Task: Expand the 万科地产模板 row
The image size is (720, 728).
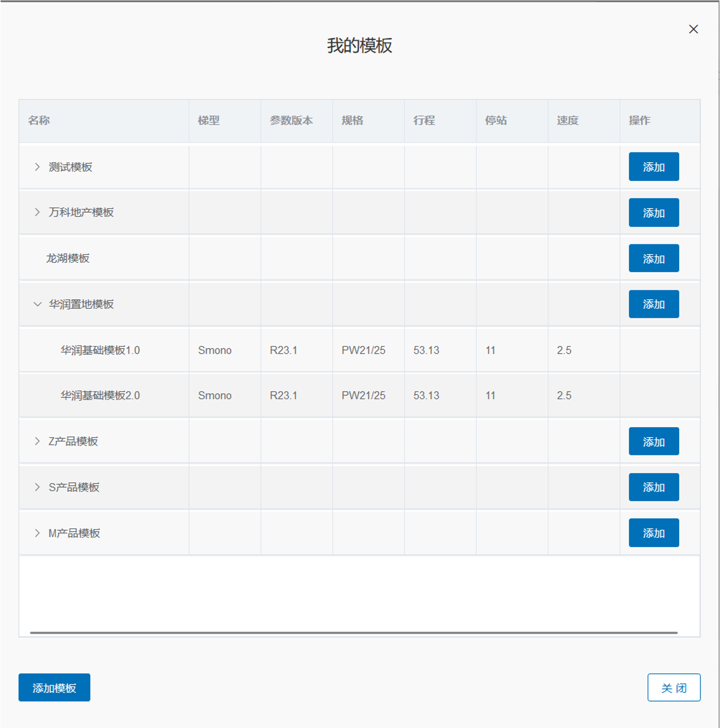Action: point(37,212)
